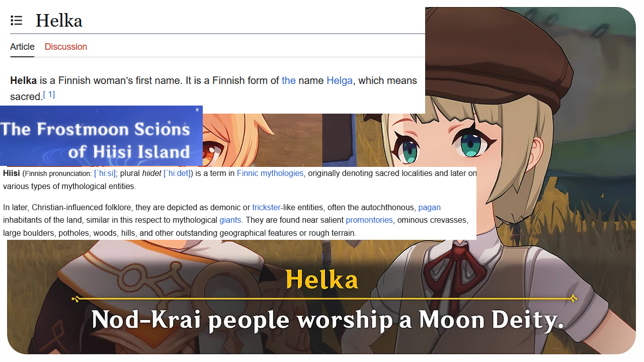Open citation reference [1]
Screen dimensions: 644x362
(x=49, y=95)
